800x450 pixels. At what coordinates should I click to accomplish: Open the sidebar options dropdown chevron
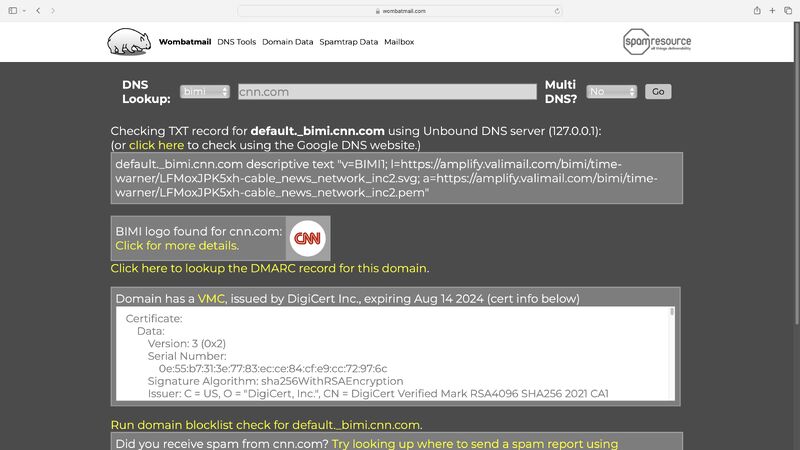24,11
